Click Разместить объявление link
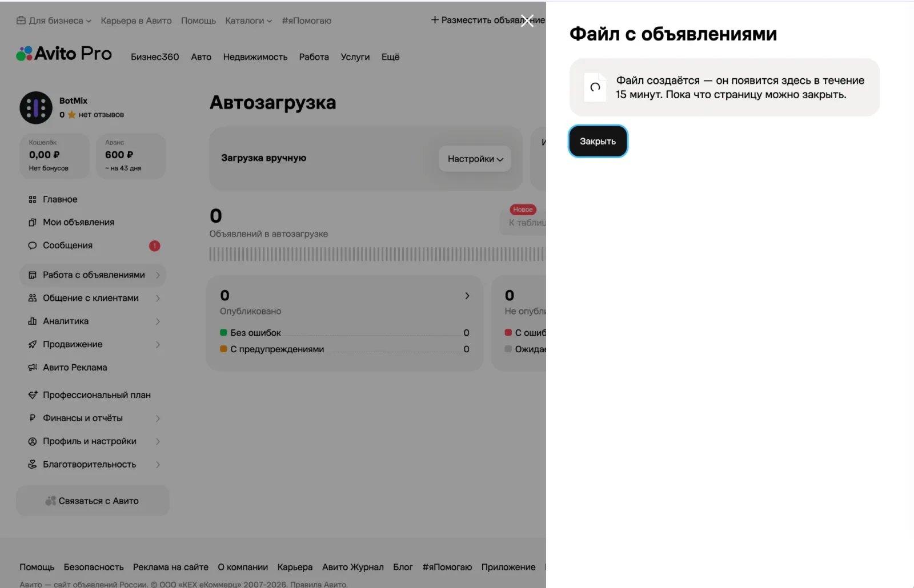Screen dimensions: 914x588 488,20
